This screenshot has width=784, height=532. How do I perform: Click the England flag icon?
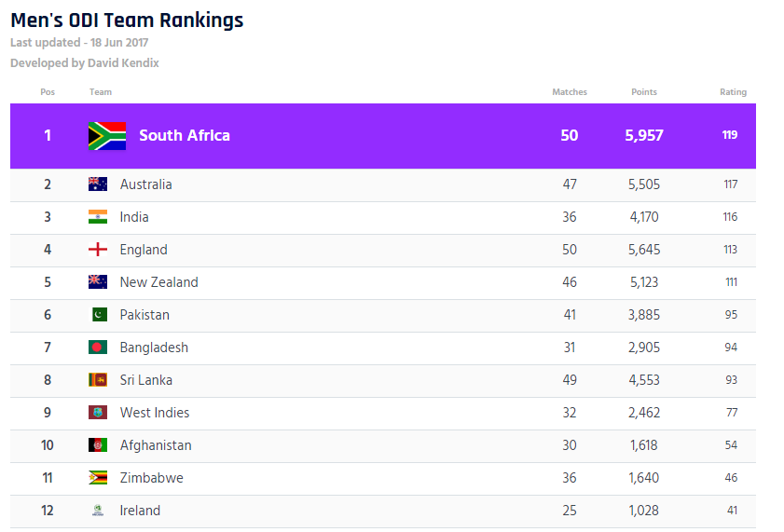98,250
